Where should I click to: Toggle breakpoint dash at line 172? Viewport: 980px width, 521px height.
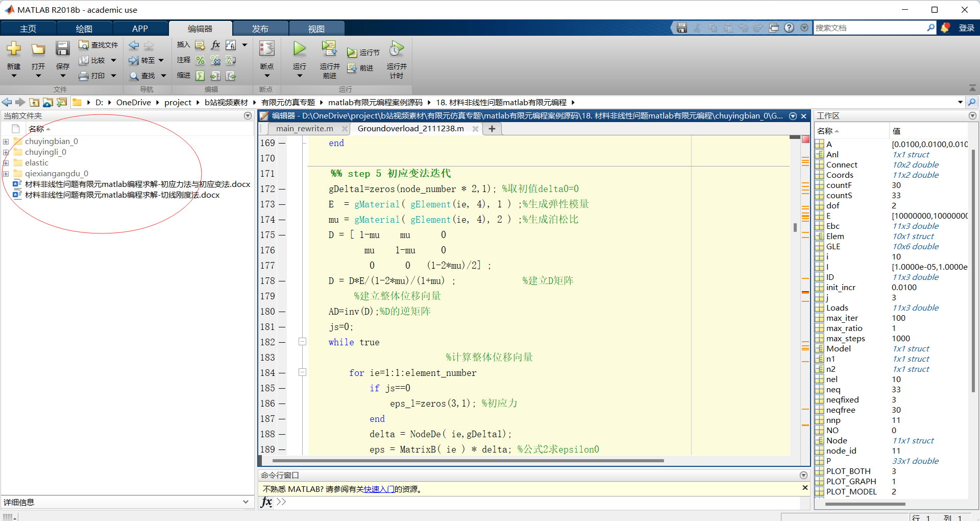click(282, 189)
